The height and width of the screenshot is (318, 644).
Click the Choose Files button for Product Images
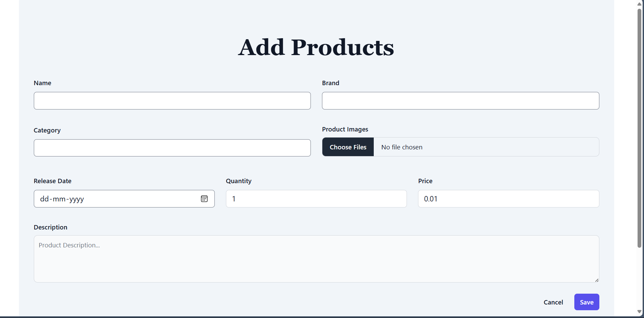point(348,147)
